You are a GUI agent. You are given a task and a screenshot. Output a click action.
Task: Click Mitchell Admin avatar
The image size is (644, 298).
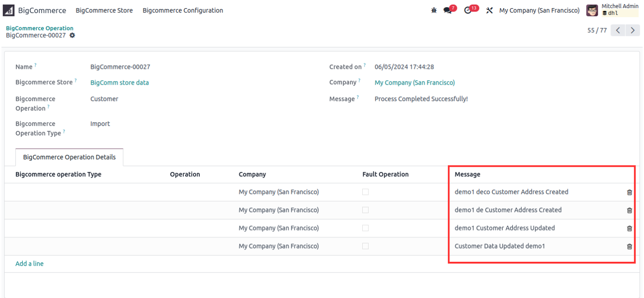[x=592, y=10]
